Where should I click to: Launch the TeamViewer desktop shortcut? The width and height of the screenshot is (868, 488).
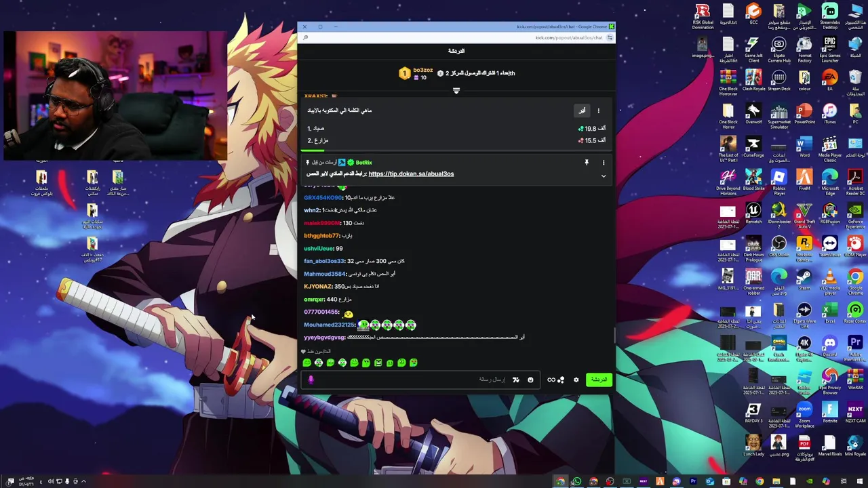click(829, 246)
